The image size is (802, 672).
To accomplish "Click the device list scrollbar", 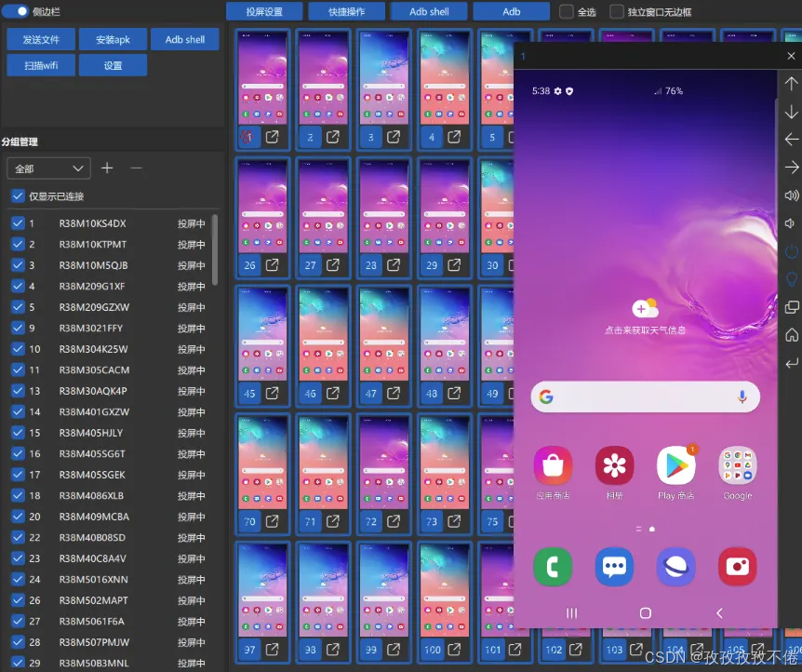I will 215,249.
